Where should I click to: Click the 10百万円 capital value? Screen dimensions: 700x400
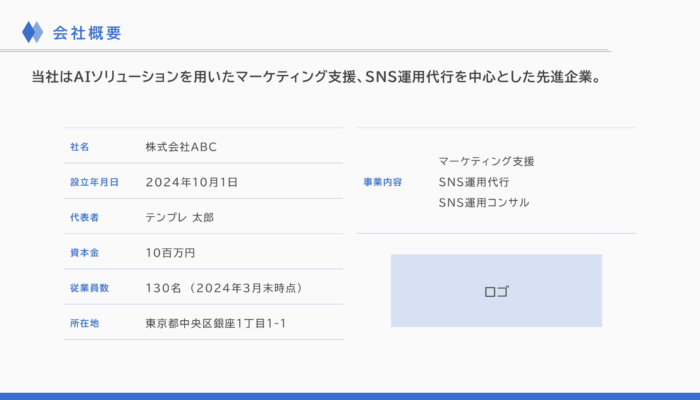tap(170, 253)
